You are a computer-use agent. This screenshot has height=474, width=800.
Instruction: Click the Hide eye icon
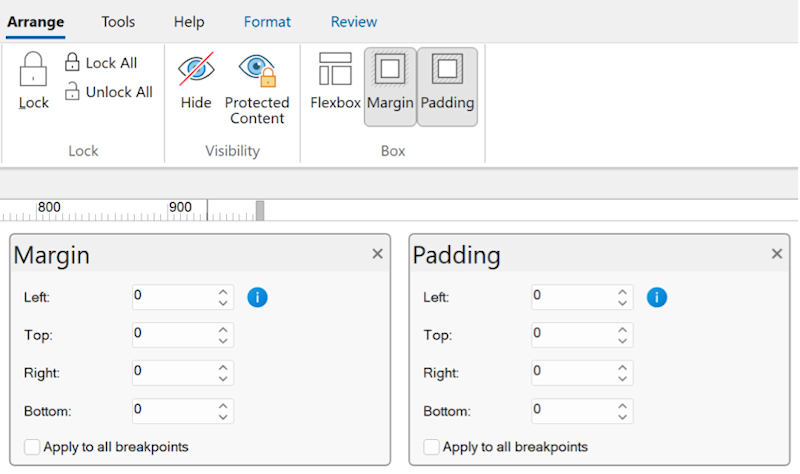click(x=196, y=71)
